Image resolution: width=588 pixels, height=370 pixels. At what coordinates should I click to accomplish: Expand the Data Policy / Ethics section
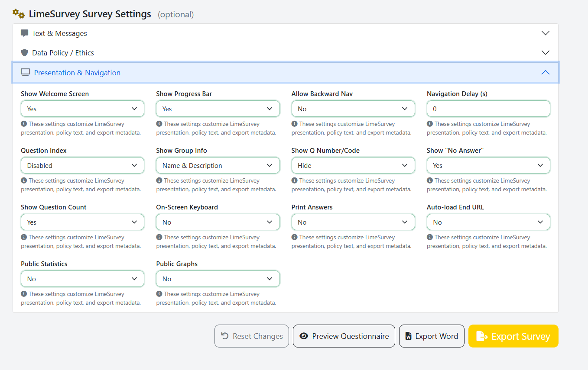coord(286,53)
